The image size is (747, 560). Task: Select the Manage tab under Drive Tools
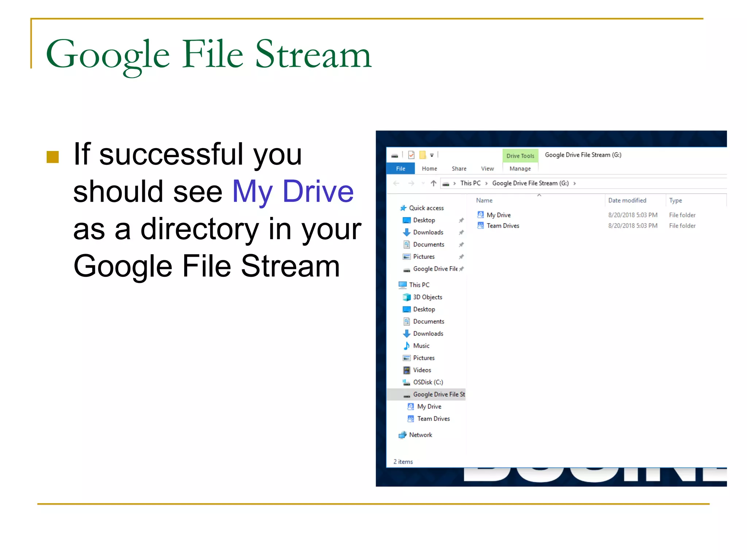tap(520, 168)
